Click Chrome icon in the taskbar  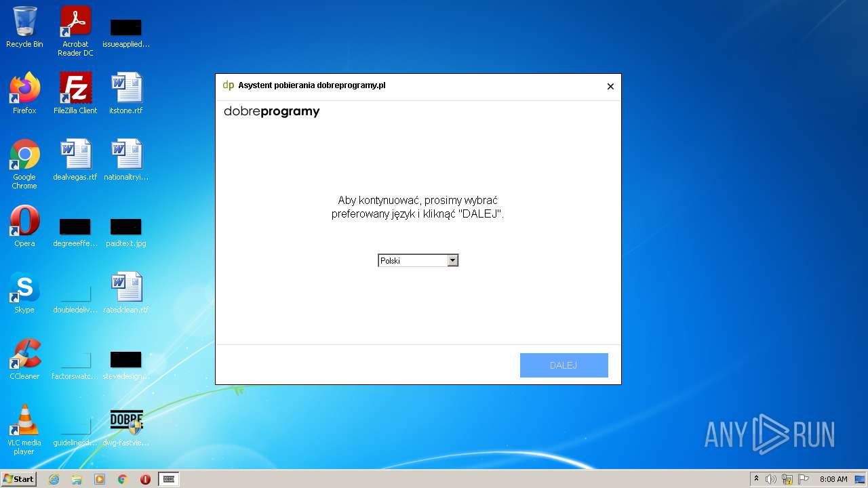pos(123,479)
